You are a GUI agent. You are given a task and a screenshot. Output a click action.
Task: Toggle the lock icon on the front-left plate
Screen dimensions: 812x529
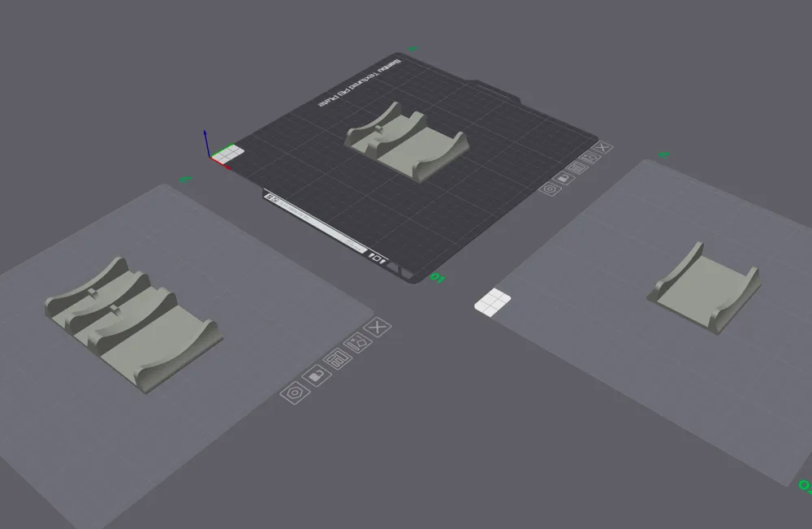click(x=316, y=375)
